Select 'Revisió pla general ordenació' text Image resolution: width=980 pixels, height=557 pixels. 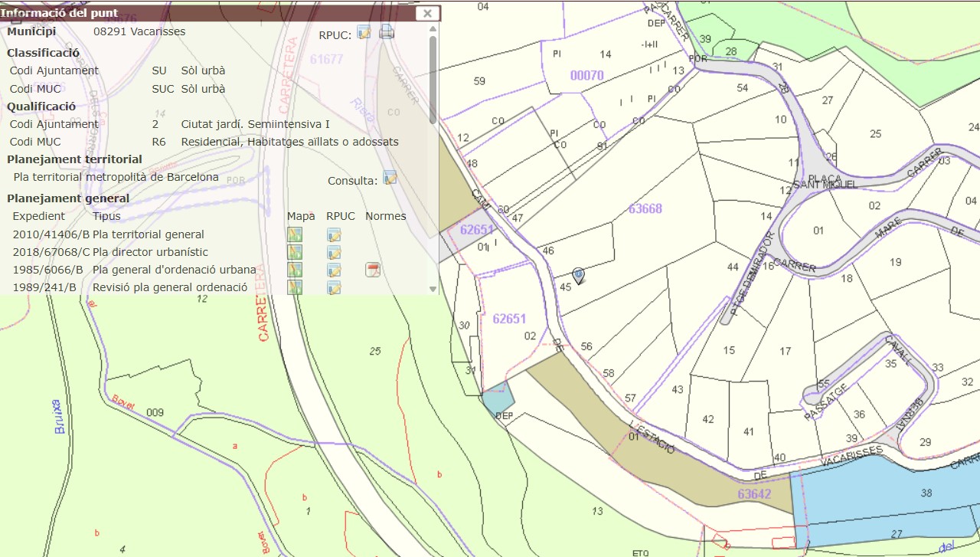click(170, 287)
